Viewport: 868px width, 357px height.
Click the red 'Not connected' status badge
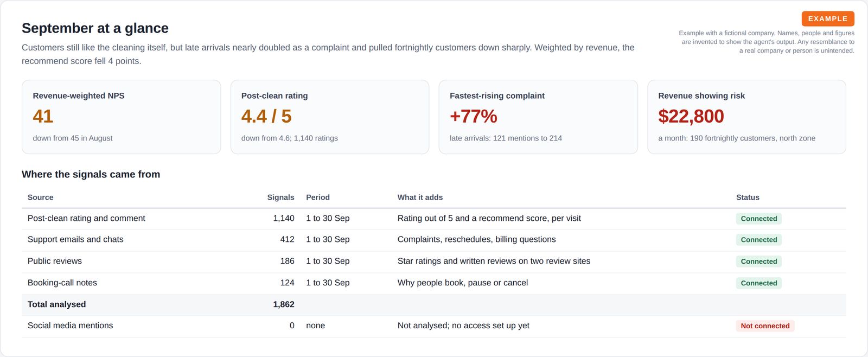(765, 326)
